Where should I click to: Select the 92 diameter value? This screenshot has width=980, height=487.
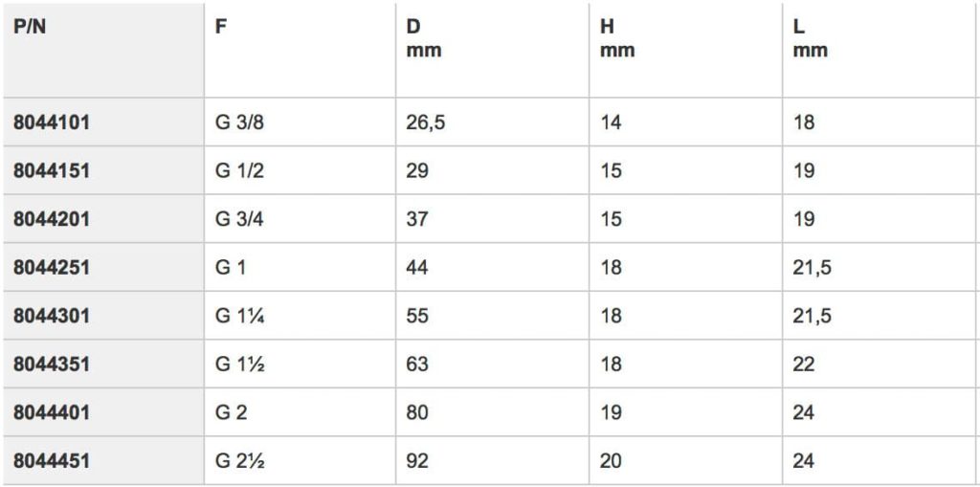(x=417, y=461)
